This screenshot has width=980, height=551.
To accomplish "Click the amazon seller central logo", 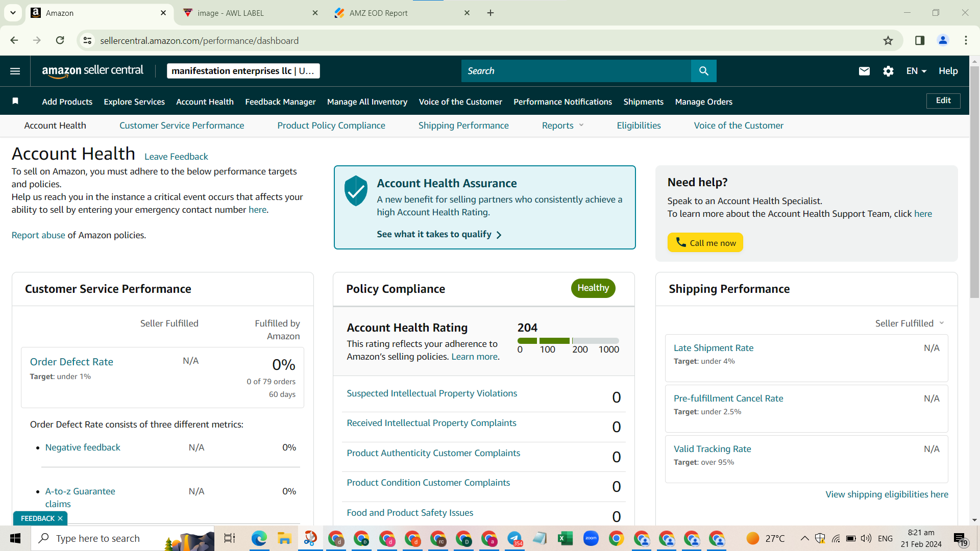I will coord(92,71).
